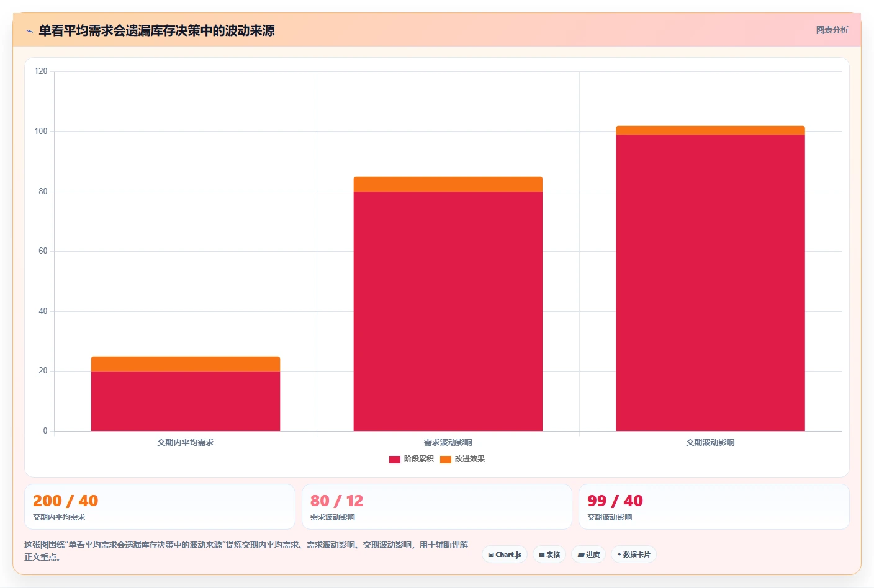Click the y-axis tick value 20
Image resolution: width=874 pixels, height=588 pixels.
tap(43, 371)
